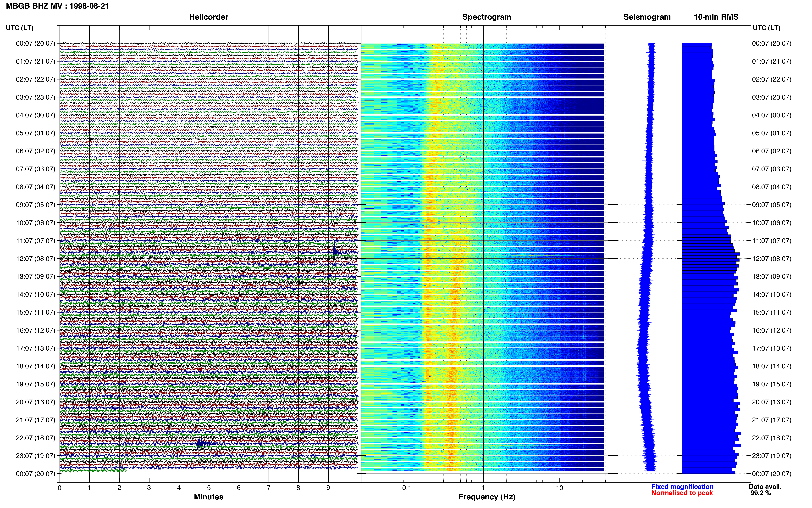Select the left time label '15:07 (11:07)'
The image size is (812, 508).
(36, 313)
